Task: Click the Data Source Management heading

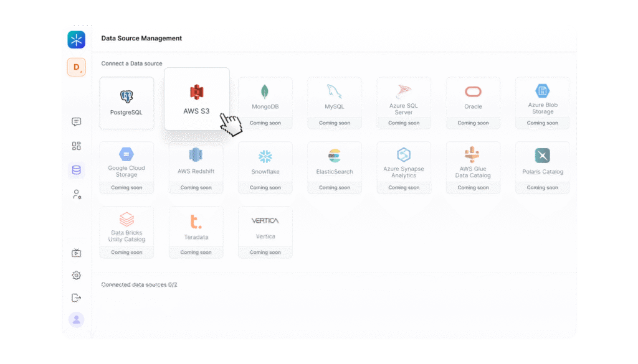Action: pyautogui.click(x=141, y=38)
